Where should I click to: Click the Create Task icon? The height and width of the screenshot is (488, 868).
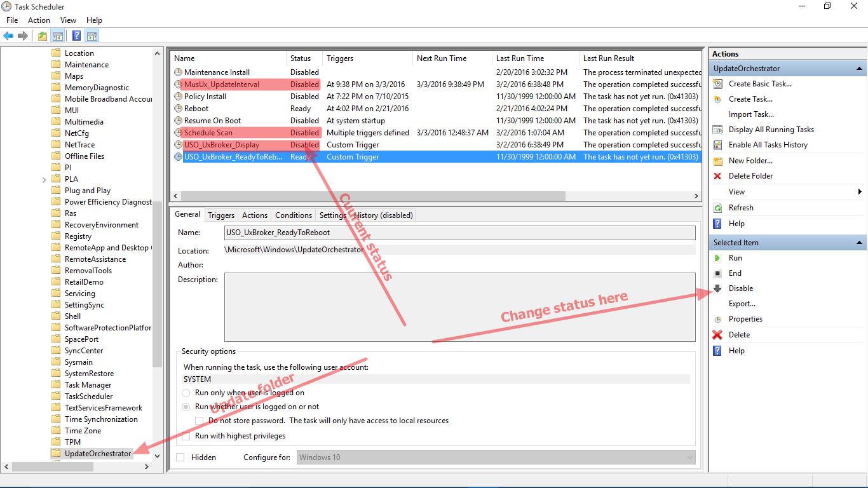(x=717, y=99)
